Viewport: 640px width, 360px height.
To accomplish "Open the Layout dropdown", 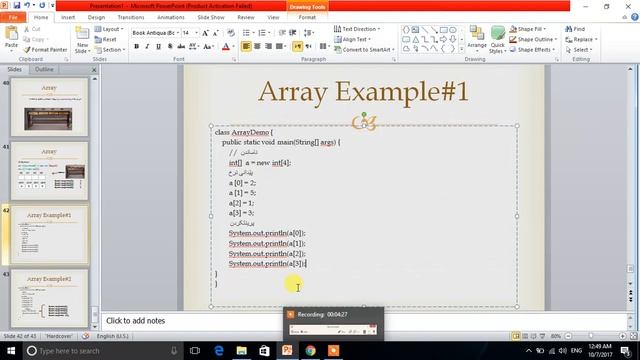I will tap(109, 29).
